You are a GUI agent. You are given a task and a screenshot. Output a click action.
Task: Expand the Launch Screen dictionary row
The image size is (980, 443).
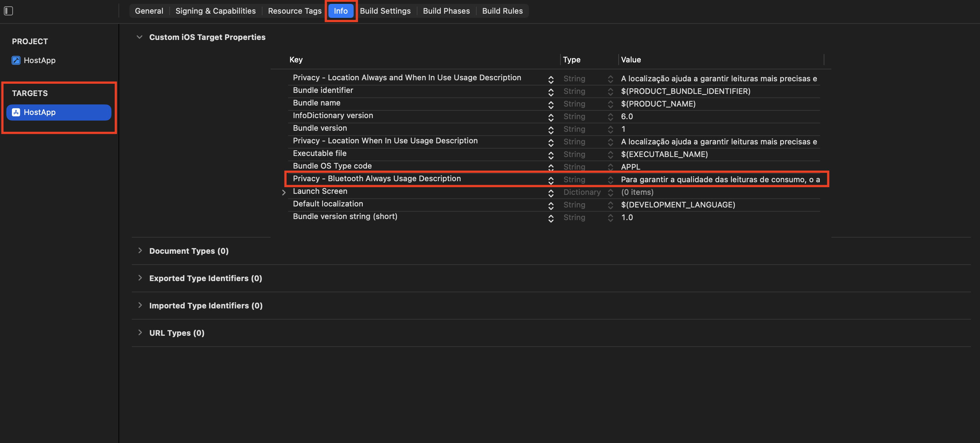[284, 192]
